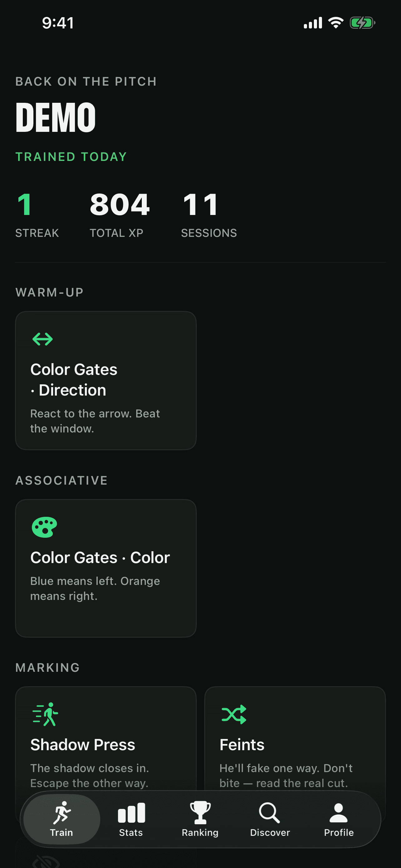Viewport: 401px width, 868px height.
Task: Tap the Wi-Fi status icon
Action: coord(335,22)
